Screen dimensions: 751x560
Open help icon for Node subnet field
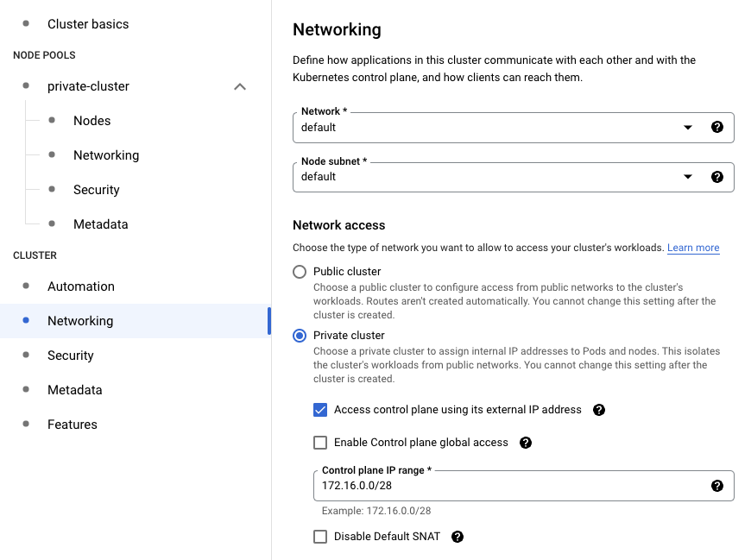coord(717,177)
